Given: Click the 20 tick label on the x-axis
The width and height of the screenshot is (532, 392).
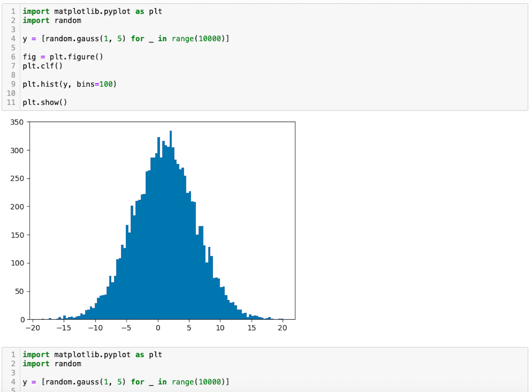Looking at the screenshot, I should pos(282,328).
